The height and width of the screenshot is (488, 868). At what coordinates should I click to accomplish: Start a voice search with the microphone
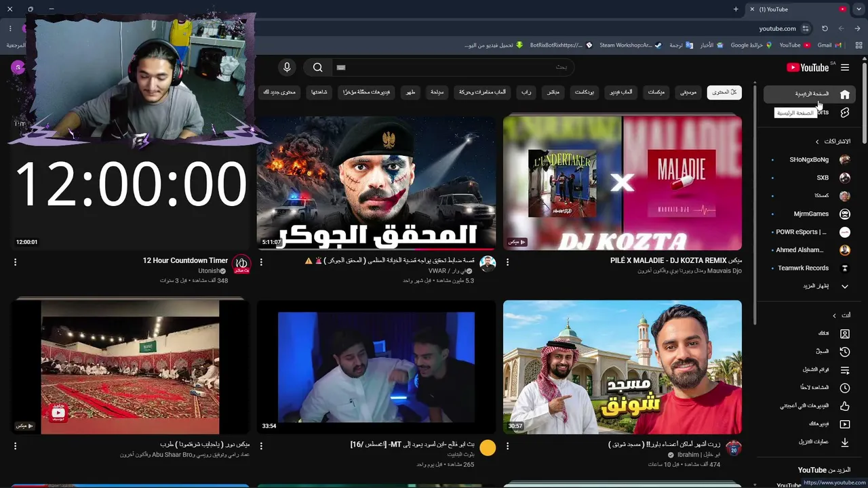tap(287, 67)
